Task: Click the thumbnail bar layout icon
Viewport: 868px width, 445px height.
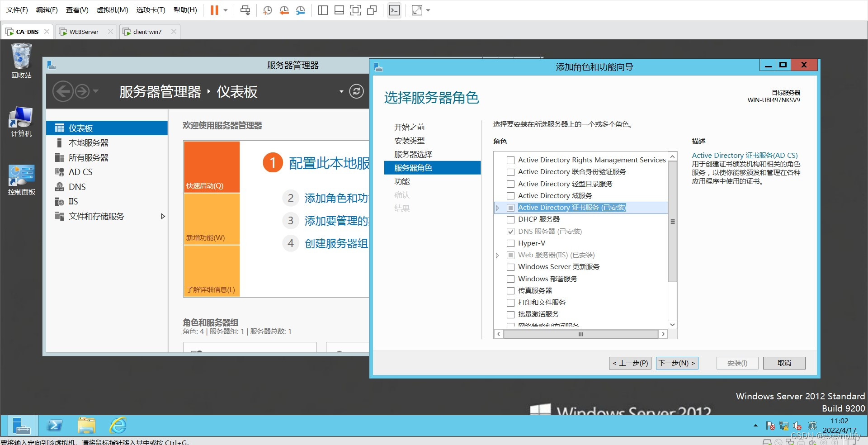Action: tap(339, 10)
